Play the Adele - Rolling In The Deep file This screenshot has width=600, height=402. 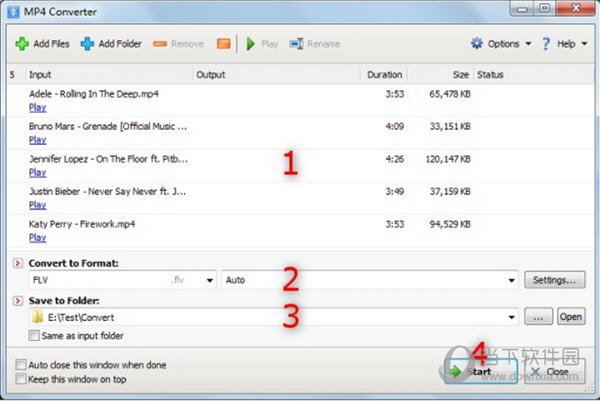38,107
